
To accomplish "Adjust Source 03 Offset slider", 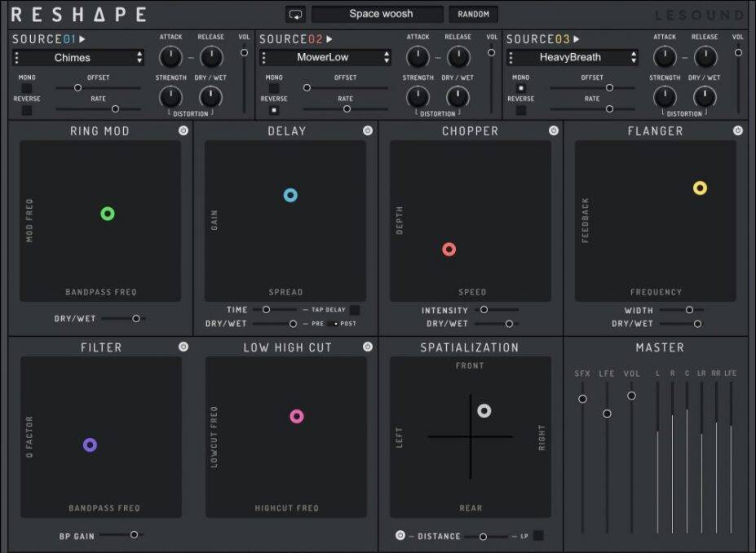I will click(592, 88).
